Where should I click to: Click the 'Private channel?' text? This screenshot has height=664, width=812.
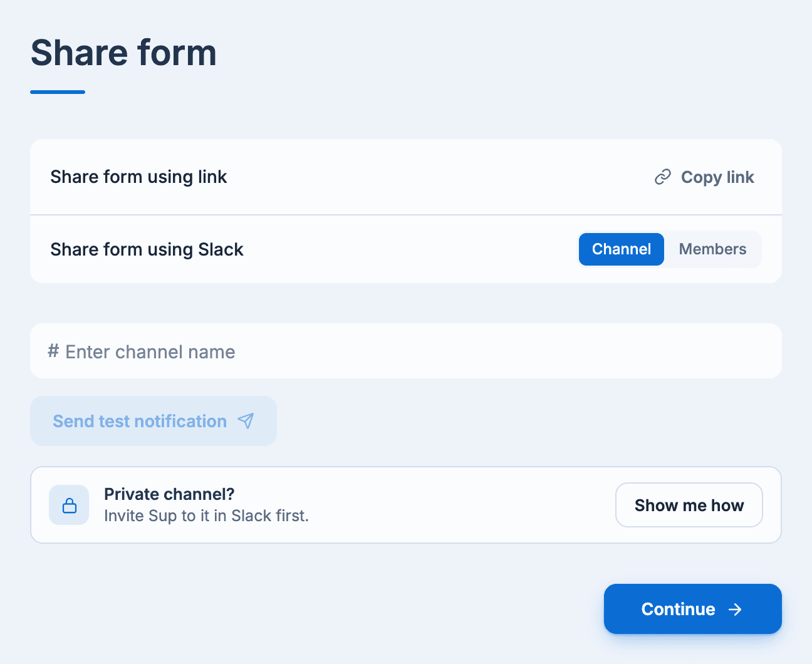[x=169, y=494]
